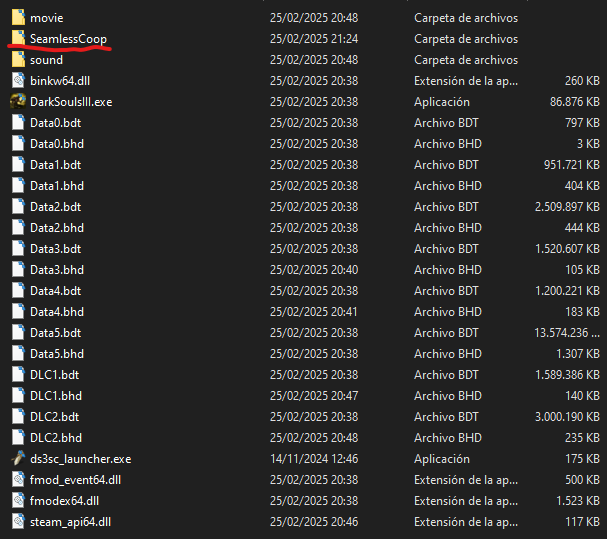
Task: Click the size value 1.523 KB
Action: point(578,501)
